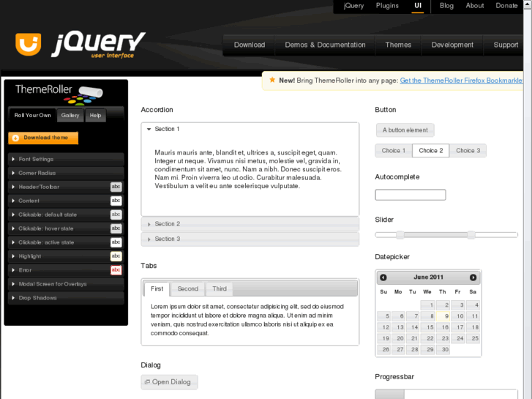
Task: Open the Download menu item
Action: pos(250,45)
